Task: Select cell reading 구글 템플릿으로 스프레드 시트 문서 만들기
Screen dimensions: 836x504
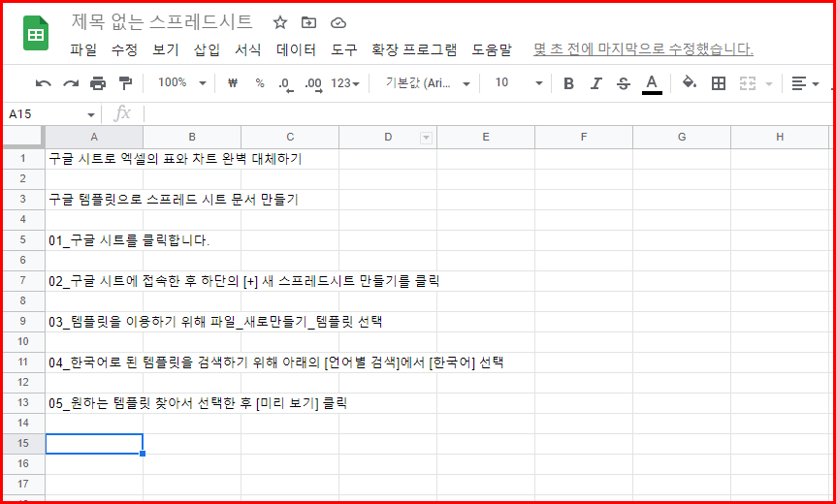Action: 94,200
